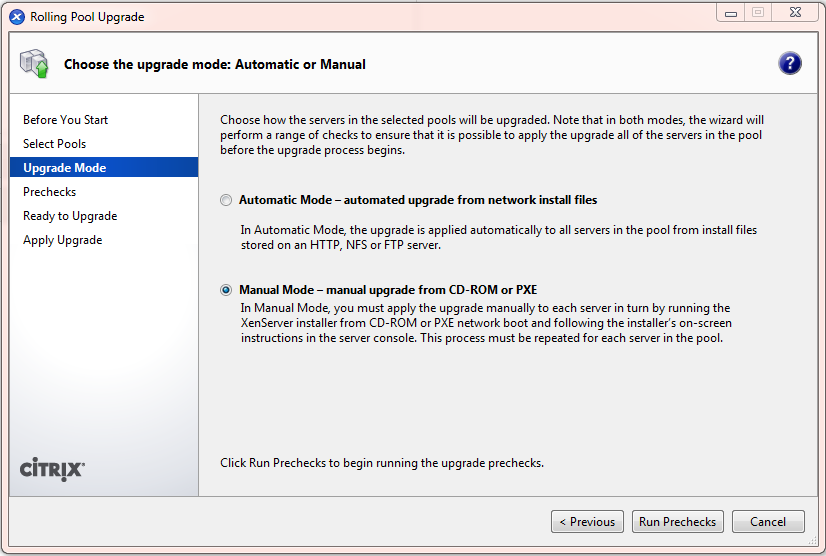Close the Rolling Pool Upgrade window

pos(797,12)
